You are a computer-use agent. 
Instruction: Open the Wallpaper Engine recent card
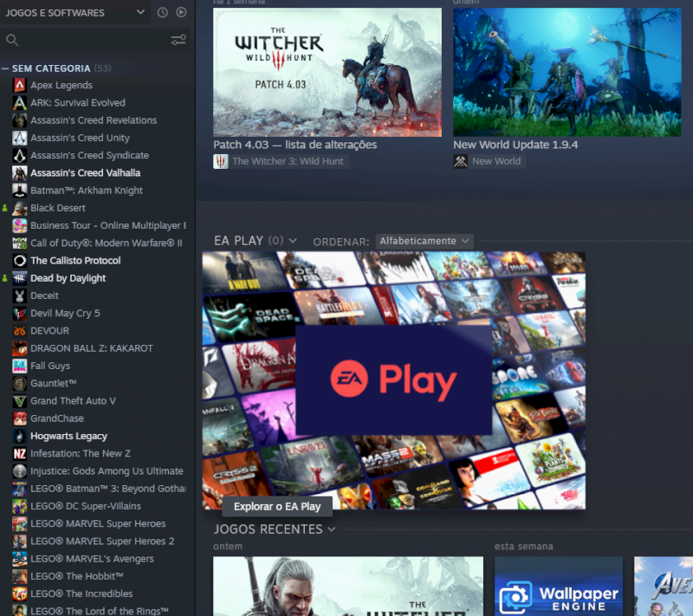559,586
